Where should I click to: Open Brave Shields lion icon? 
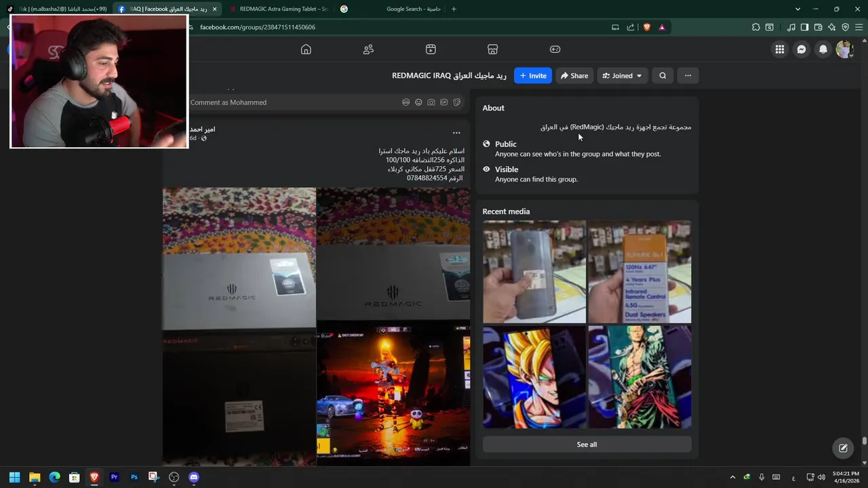click(647, 27)
